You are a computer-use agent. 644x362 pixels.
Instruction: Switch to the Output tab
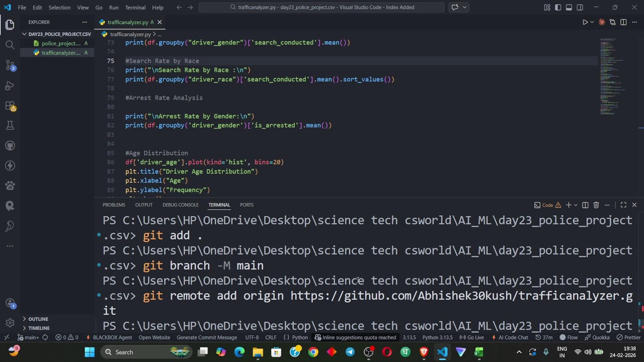point(143,205)
